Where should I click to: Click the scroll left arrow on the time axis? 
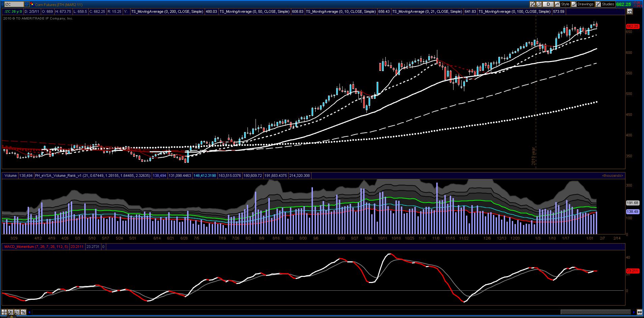tap(30, 312)
